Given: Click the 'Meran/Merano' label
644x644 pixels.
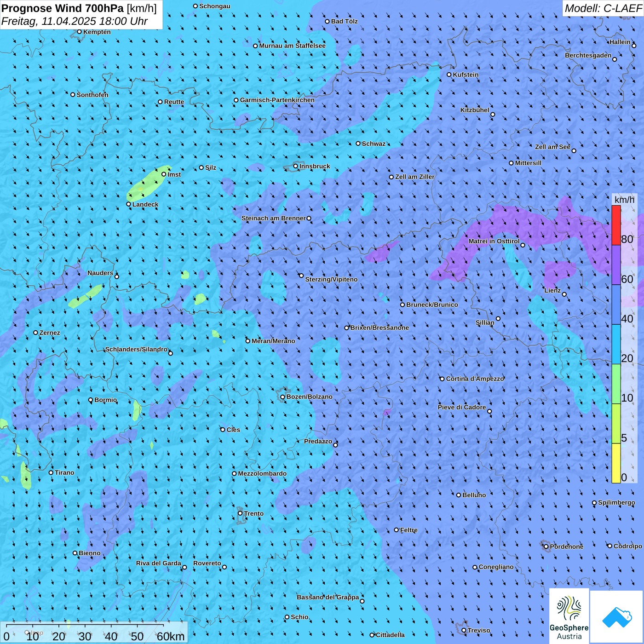Looking at the screenshot, I should (273, 341).
